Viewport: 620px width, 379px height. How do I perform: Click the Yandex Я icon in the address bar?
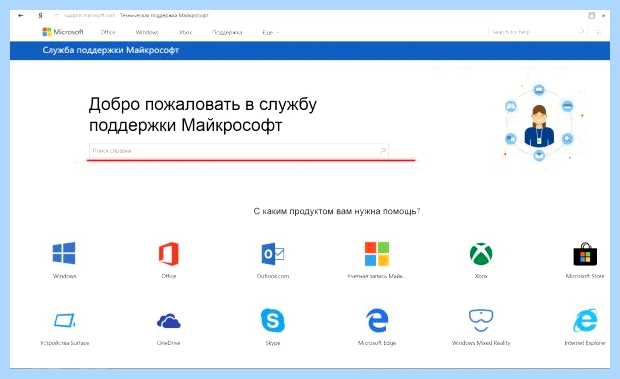[40, 15]
